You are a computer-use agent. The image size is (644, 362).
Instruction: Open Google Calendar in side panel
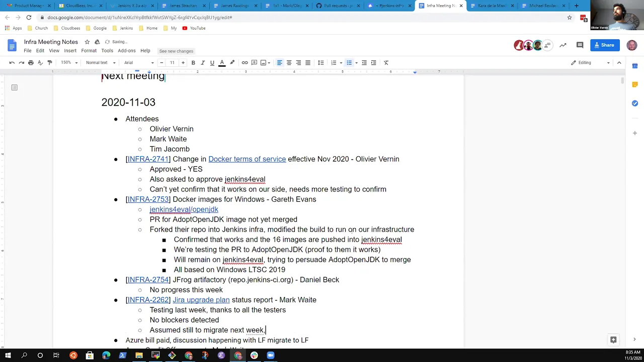(x=635, y=66)
